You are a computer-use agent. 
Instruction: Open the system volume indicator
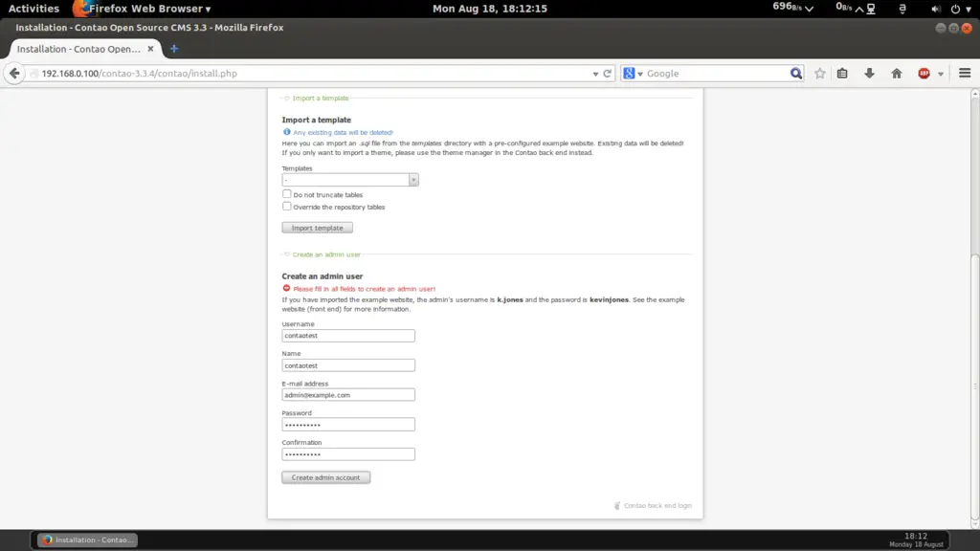[935, 9]
